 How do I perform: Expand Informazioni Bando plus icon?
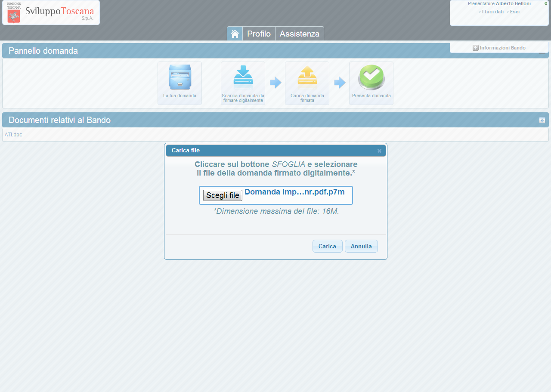point(475,48)
